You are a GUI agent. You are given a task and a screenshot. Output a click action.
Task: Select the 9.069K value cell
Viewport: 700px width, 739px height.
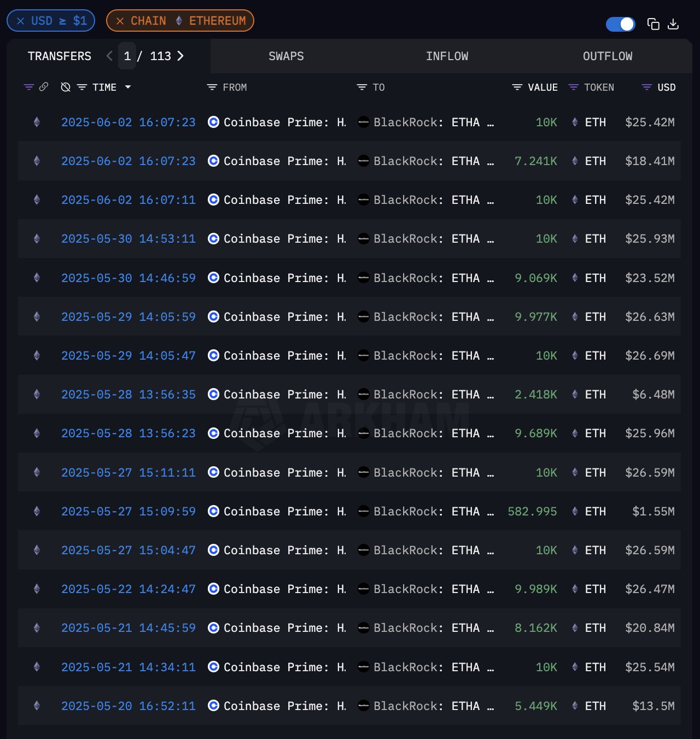click(x=535, y=278)
